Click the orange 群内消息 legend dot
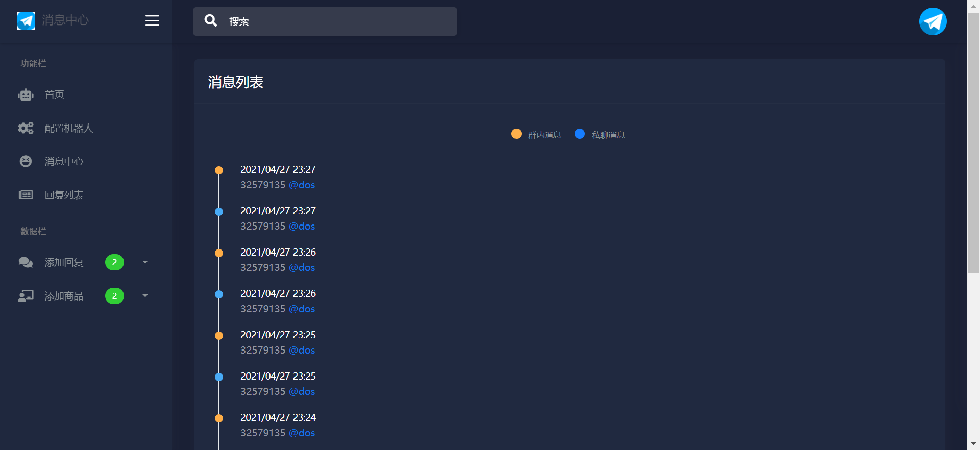980x450 pixels. click(517, 134)
